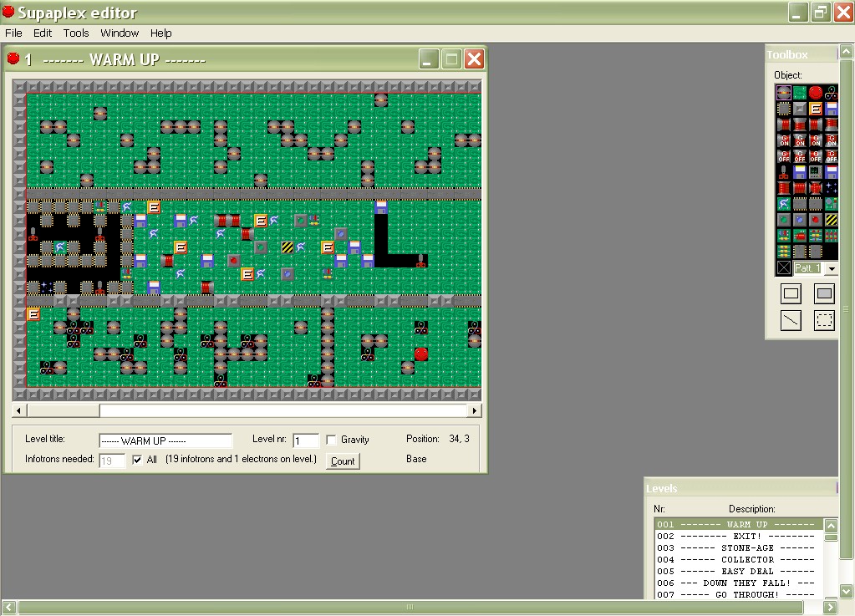This screenshot has height=616, width=855.
Task: Open the Help menu
Action: [160, 33]
